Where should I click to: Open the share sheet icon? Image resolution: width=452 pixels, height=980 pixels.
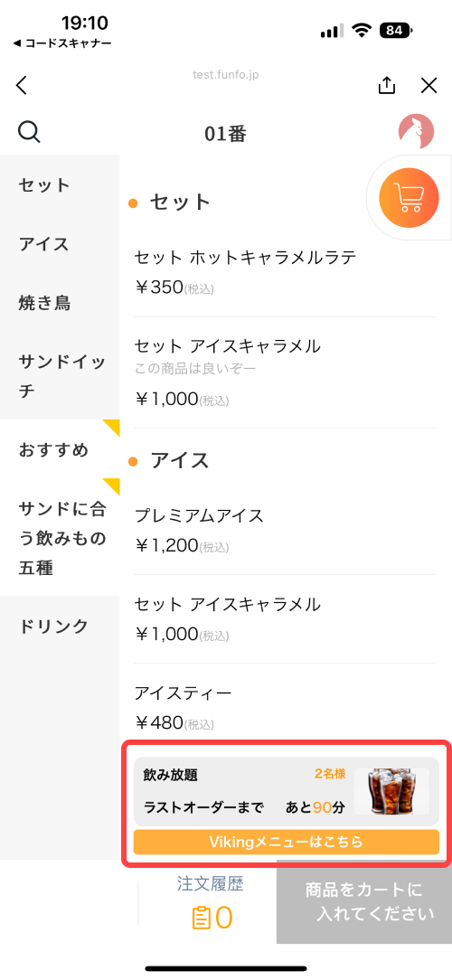(387, 85)
